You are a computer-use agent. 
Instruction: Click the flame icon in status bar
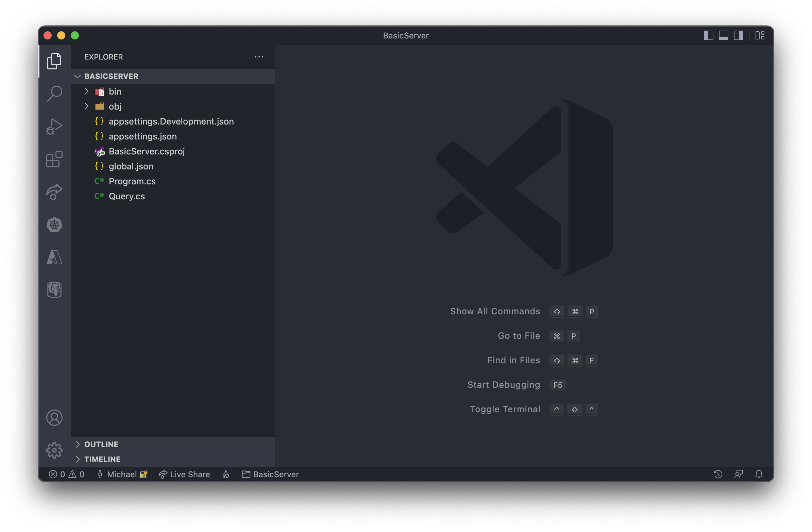[x=226, y=475]
